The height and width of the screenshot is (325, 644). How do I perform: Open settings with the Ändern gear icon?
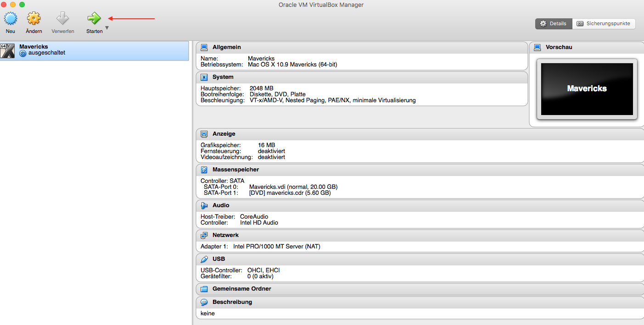34,19
